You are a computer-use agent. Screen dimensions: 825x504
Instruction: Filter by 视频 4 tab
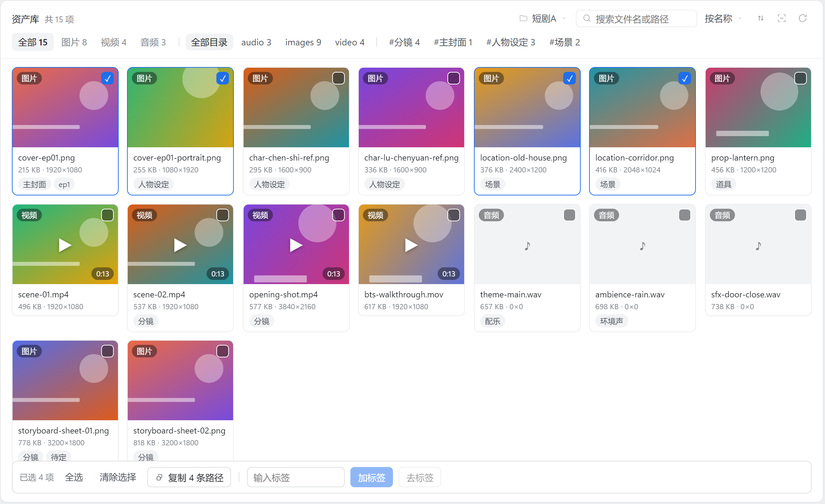point(113,42)
